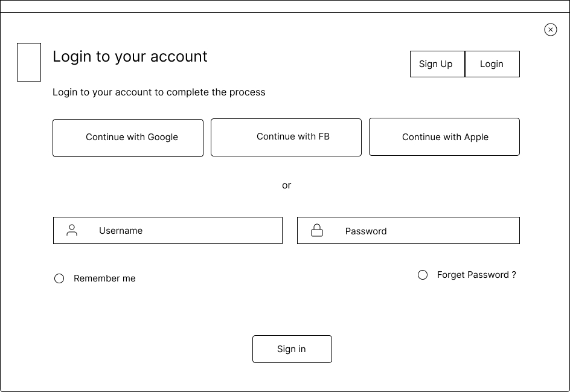
Task: Open the Forget Password ? text link
Action: (476, 275)
